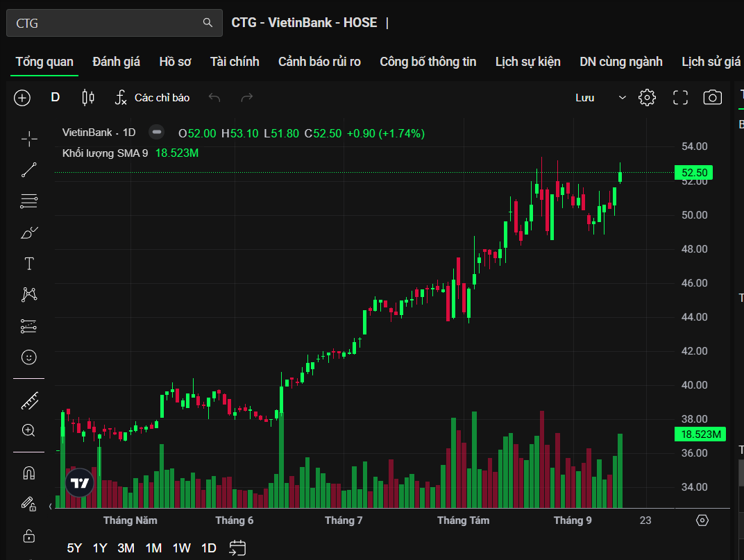Click the TradingView logo on the chart
The image size is (744, 560).
80,483
